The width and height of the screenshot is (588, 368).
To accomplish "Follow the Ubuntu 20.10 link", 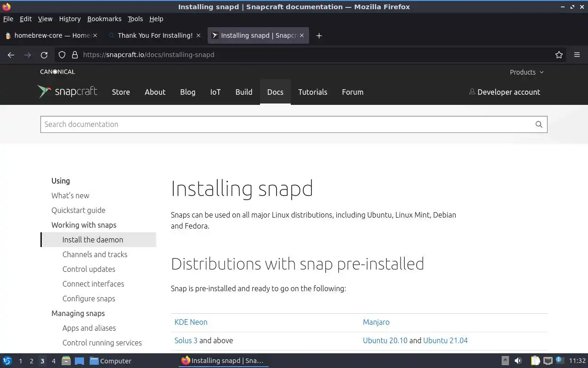I will pyautogui.click(x=385, y=340).
